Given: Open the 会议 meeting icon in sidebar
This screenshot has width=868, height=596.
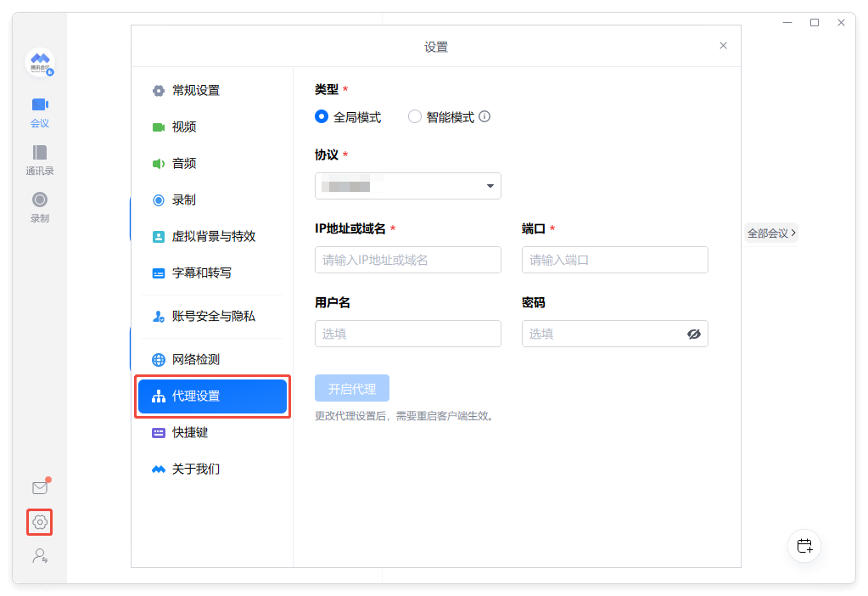Looking at the screenshot, I should (x=40, y=112).
